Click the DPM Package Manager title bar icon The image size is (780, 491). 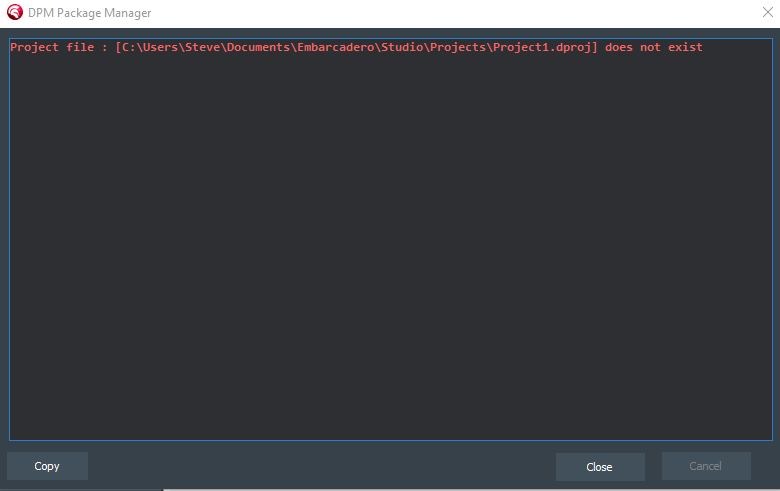click(x=15, y=12)
